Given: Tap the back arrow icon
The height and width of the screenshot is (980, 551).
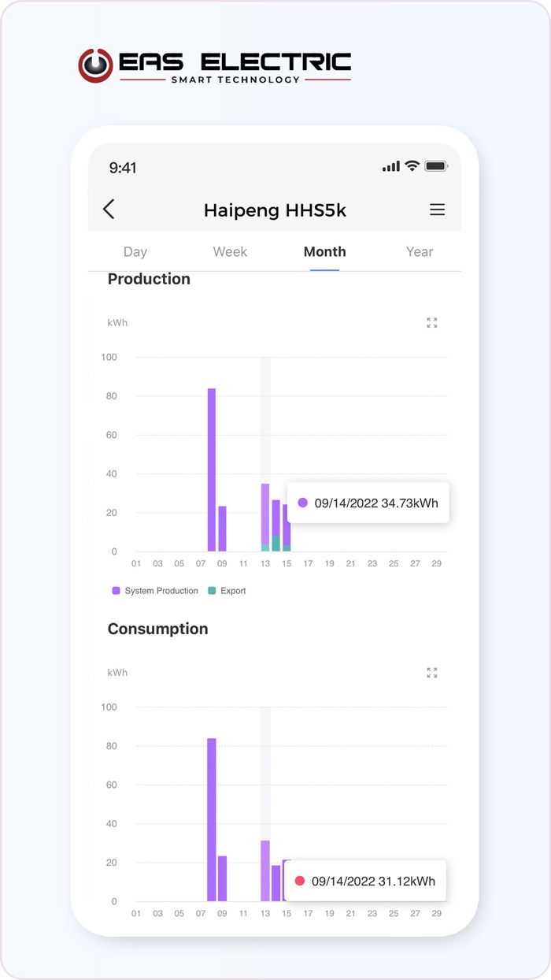Looking at the screenshot, I should [x=109, y=209].
